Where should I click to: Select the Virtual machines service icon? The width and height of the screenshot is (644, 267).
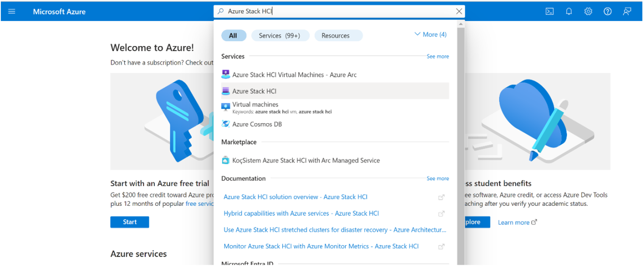pos(226,107)
